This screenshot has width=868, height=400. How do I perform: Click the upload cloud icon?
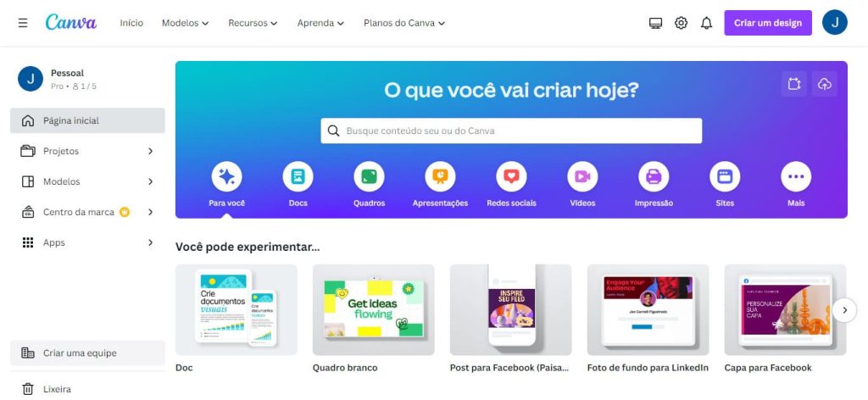tap(825, 84)
